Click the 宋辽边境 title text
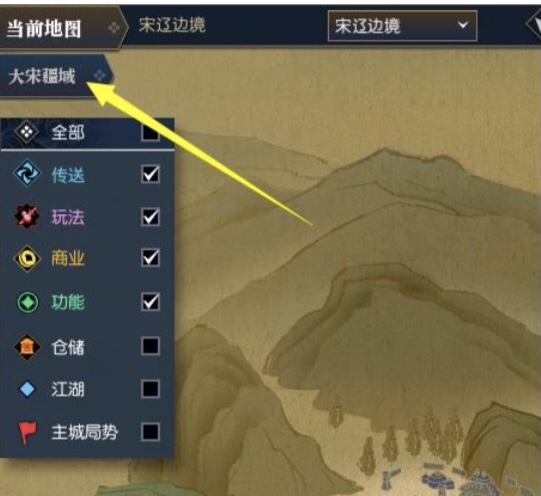541x496 pixels. pos(172,25)
